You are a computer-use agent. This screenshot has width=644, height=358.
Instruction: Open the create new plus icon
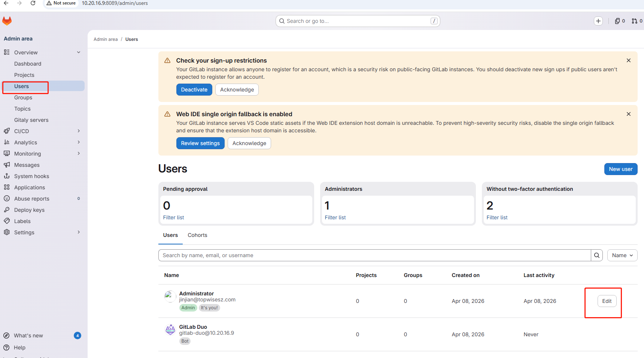click(598, 21)
